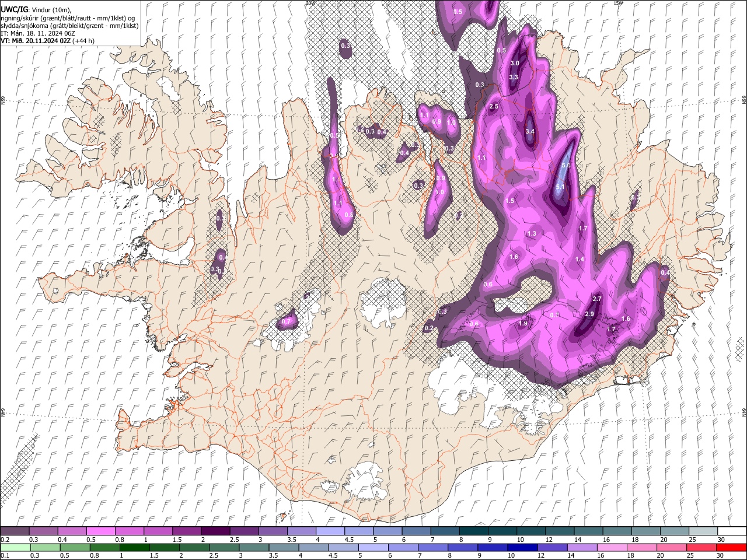Image resolution: width=747 pixels, height=560 pixels.
Task: Select the lavender 4–4.5 swatch in upper legend
Action: (x=330, y=531)
